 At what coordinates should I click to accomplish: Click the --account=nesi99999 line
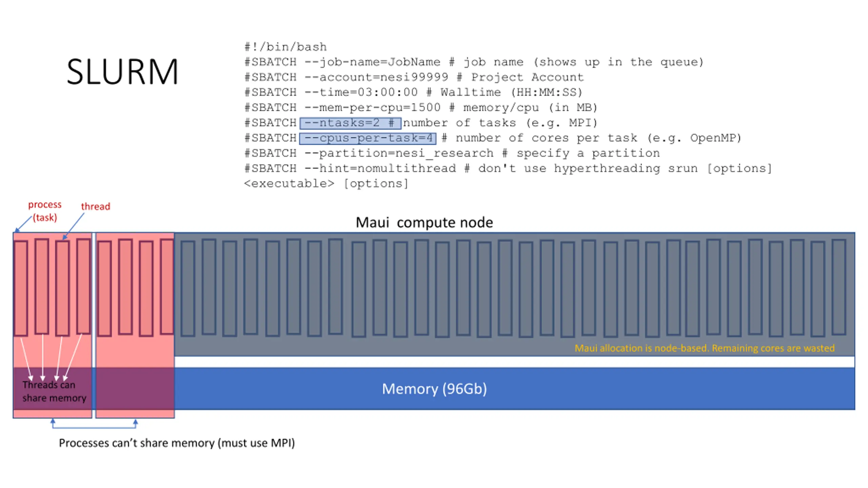[414, 77]
